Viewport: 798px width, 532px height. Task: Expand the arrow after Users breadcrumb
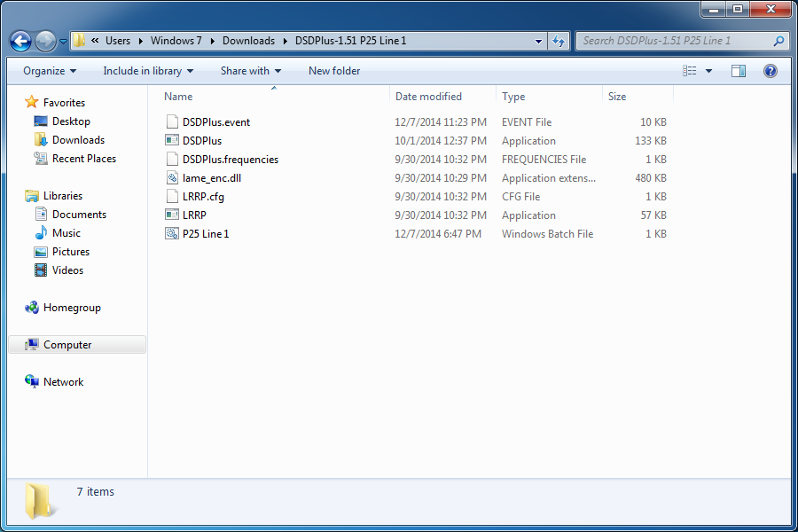tap(140, 41)
